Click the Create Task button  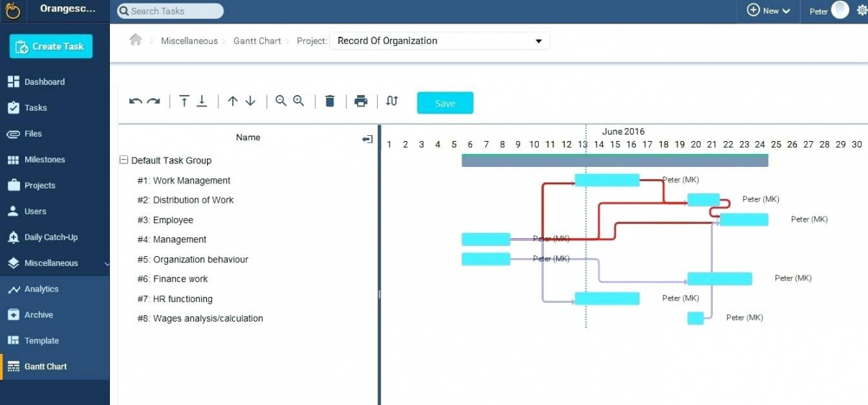coord(50,47)
